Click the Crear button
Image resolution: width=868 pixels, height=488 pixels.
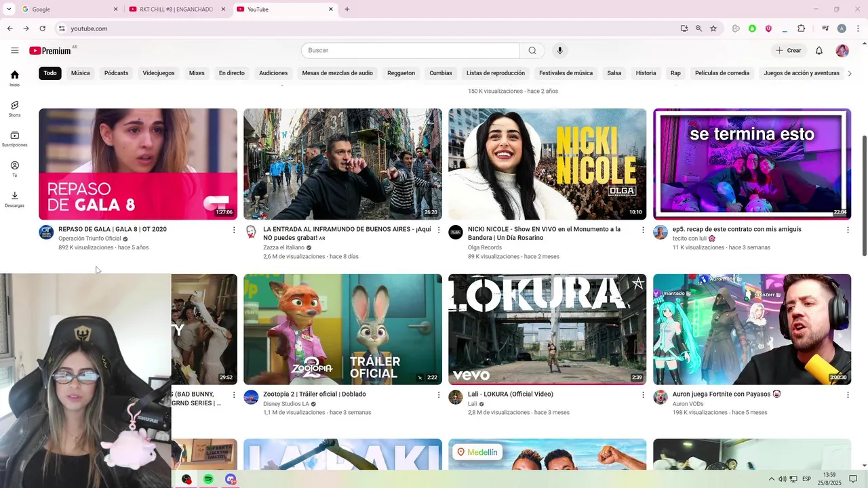click(789, 50)
